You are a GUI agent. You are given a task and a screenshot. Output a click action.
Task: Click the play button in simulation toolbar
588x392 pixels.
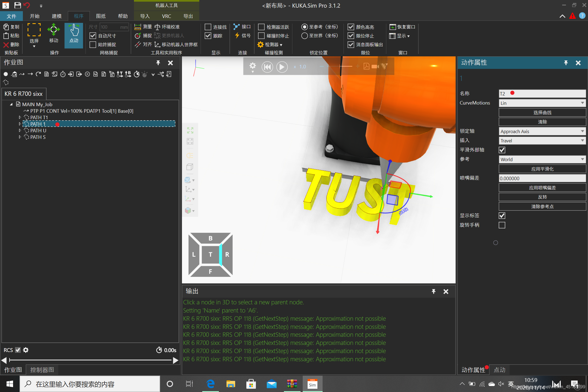pyautogui.click(x=282, y=66)
